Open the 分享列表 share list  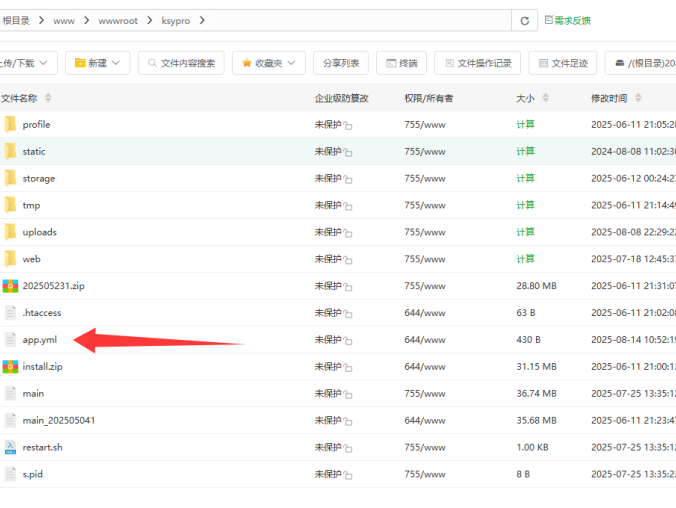[341, 63]
